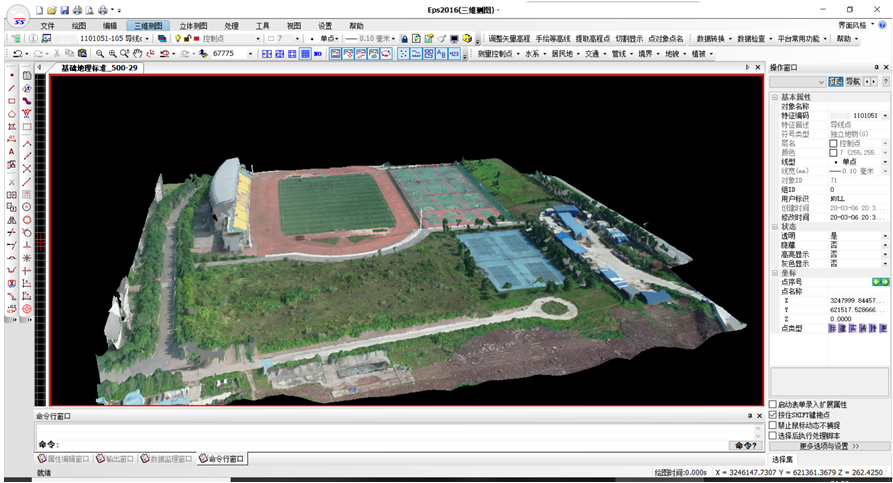Viewport: 893px width, 483px height.
Task: Select the 基础地理标准_500-29 document tab
Action: pos(99,68)
